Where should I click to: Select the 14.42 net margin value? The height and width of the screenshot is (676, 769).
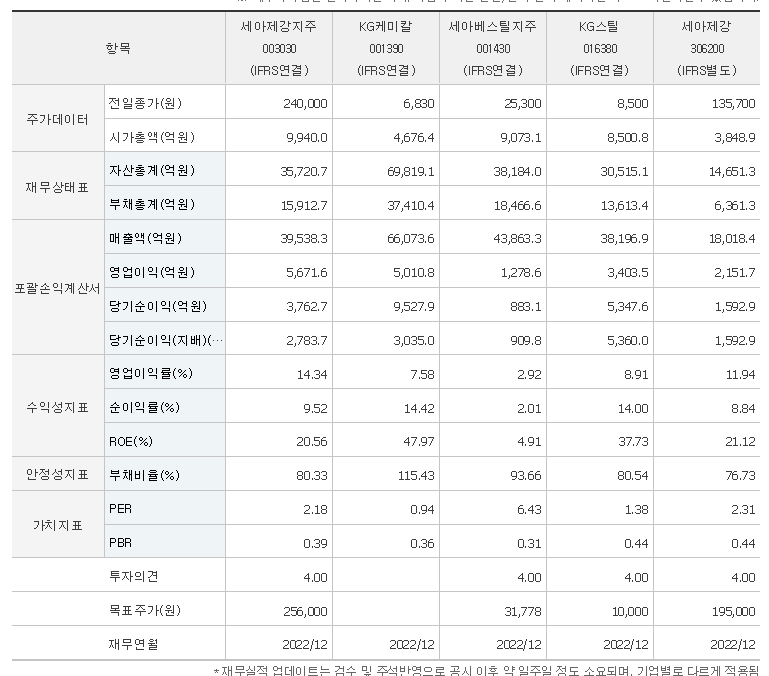point(419,409)
